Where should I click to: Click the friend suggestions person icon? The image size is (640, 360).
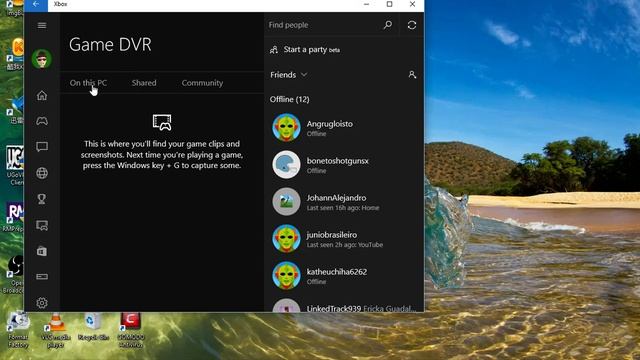tap(412, 75)
